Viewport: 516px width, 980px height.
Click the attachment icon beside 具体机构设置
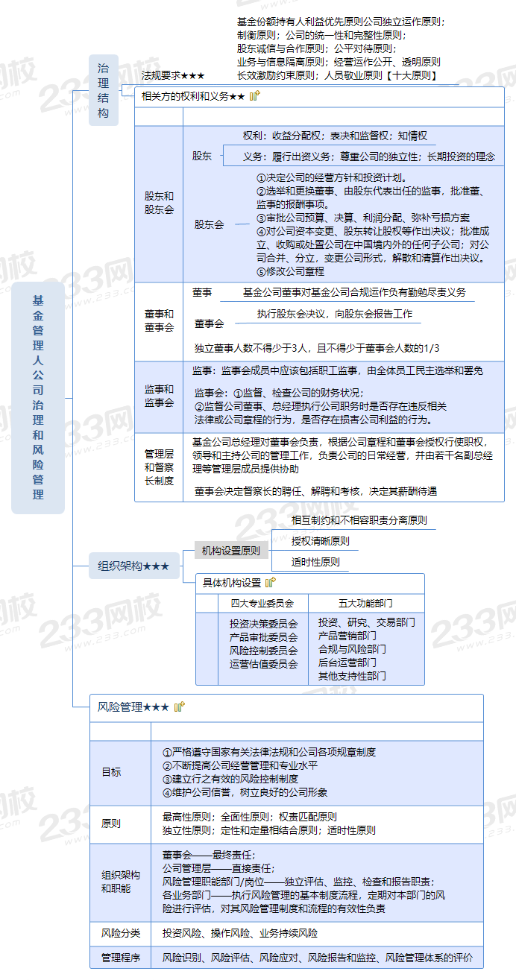(x=271, y=583)
